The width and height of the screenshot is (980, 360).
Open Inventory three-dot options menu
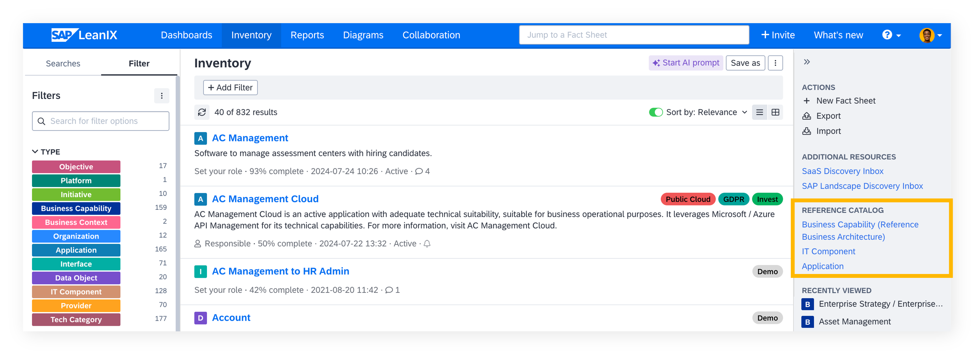tap(775, 63)
